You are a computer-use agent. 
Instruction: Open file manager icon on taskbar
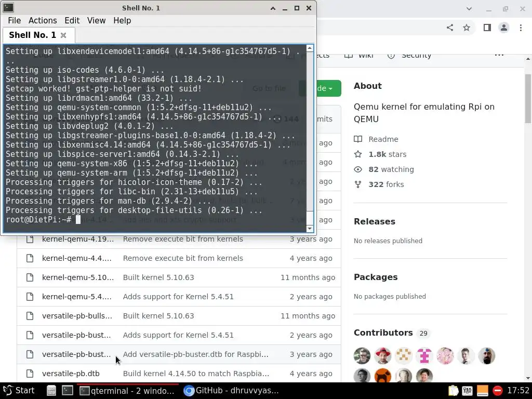click(x=51, y=391)
